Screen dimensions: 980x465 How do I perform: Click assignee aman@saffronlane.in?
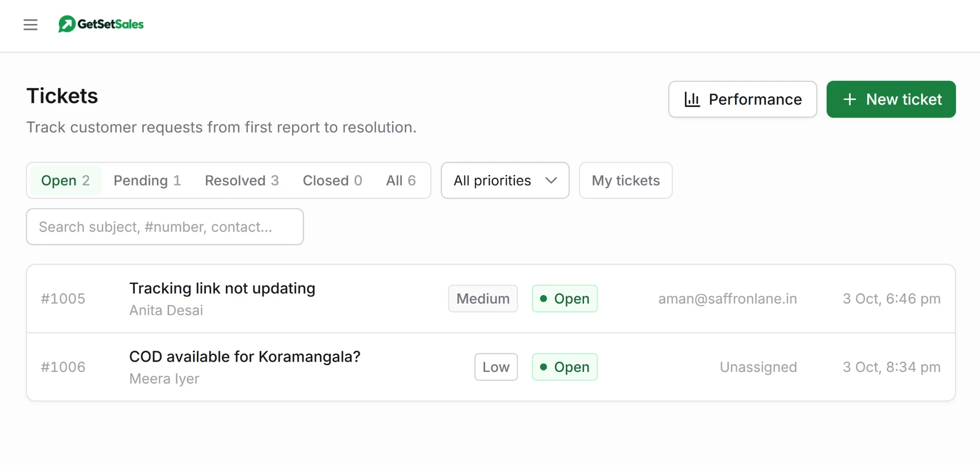point(728,299)
